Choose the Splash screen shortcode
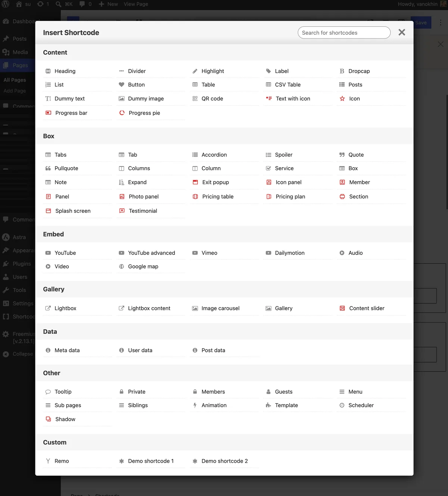448x496 pixels. [x=77, y=211]
